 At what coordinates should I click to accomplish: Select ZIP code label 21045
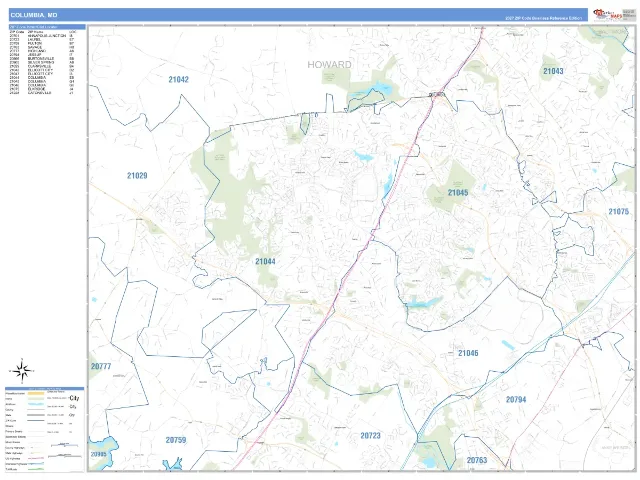pyautogui.click(x=458, y=193)
